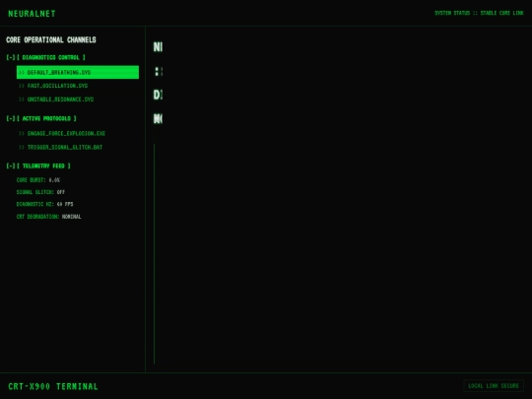Run ENGAGE_FORCE_EXPLOSION.EXE protocol
Image resolution: width=532 pixels, height=399 pixels.
[78, 133]
